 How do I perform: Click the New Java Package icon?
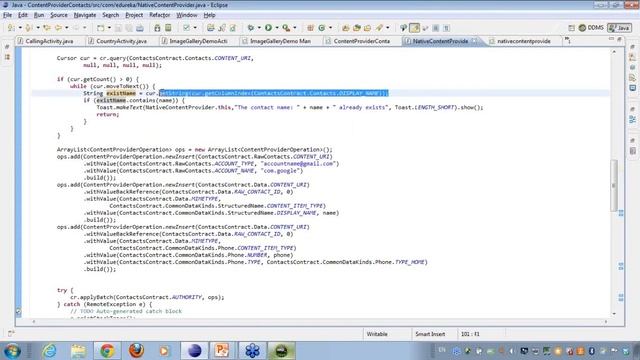310,28
